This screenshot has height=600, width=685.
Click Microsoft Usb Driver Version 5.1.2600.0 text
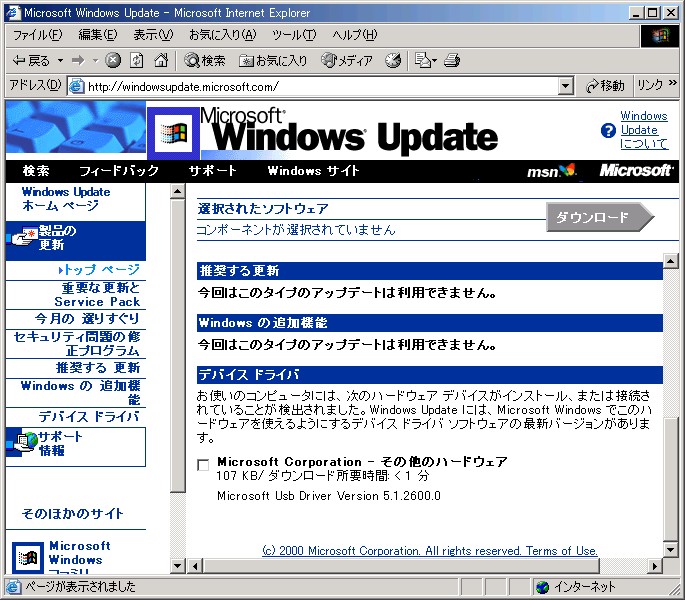(329, 496)
